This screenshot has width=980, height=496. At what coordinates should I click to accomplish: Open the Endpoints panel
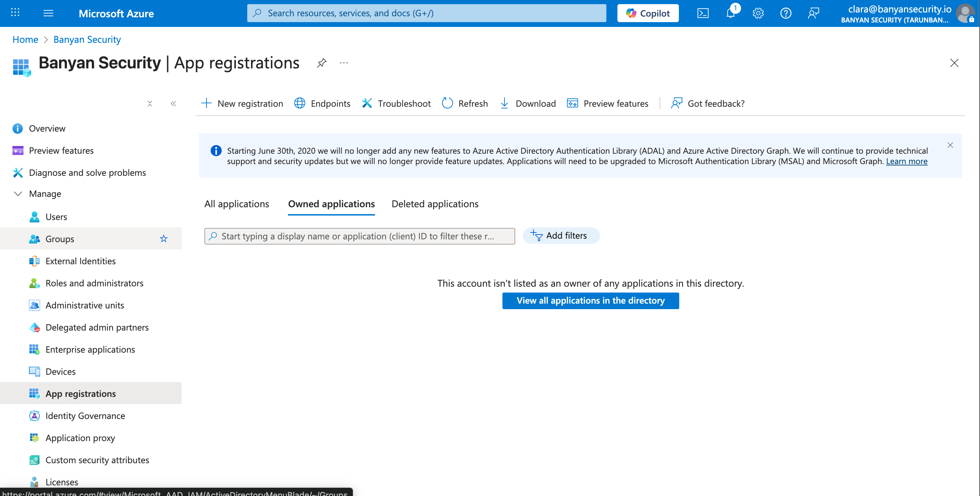(x=322, y=104)
